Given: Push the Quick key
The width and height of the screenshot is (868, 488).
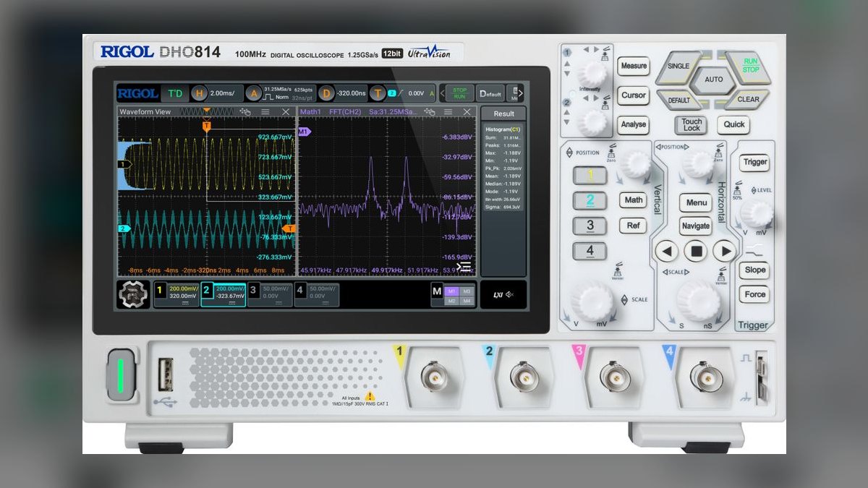Looking at the screenshot, I should coord(734,124).
